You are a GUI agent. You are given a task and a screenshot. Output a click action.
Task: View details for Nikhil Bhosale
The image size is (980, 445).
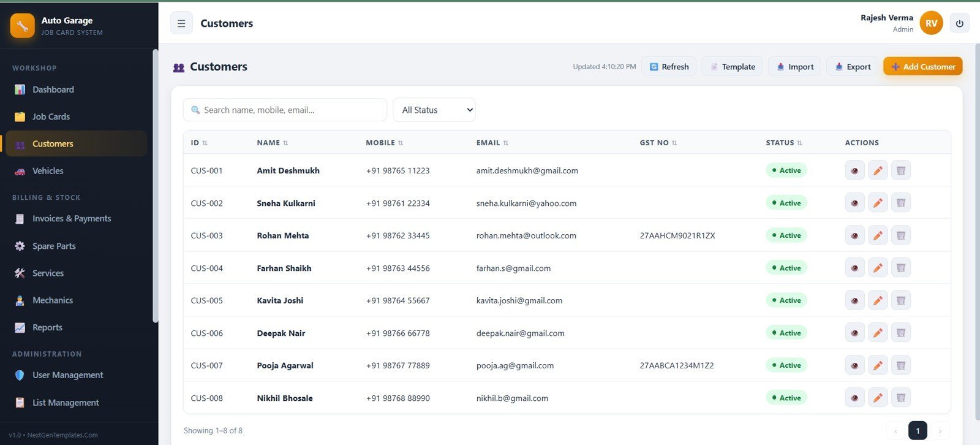[854, 398]
